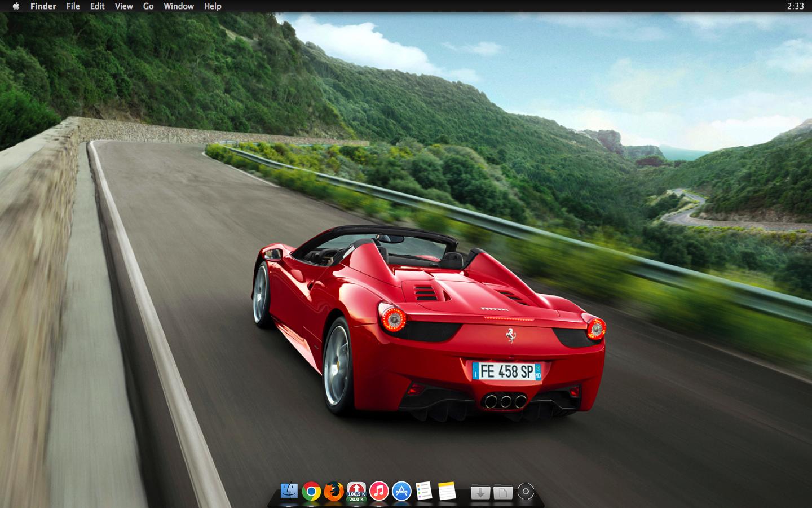
Task: Open the App Store from the dock
Action: tap(401, 491)
